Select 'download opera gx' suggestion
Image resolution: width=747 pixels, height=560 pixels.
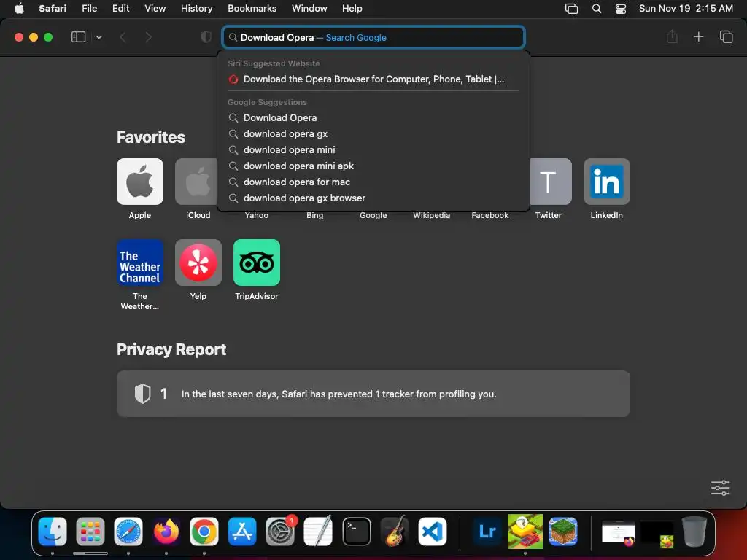tap(373, 134)
